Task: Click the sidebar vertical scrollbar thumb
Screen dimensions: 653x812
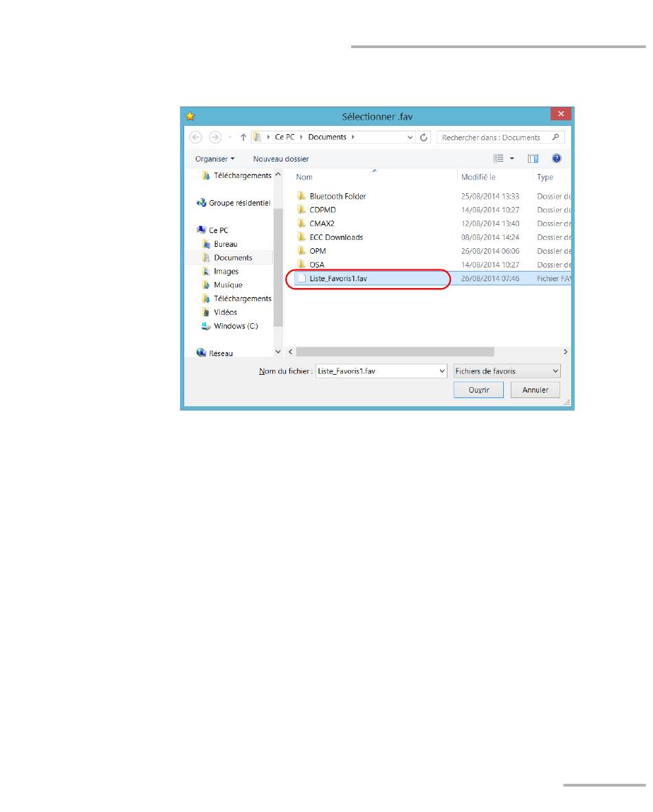Action: pos(278,267)
